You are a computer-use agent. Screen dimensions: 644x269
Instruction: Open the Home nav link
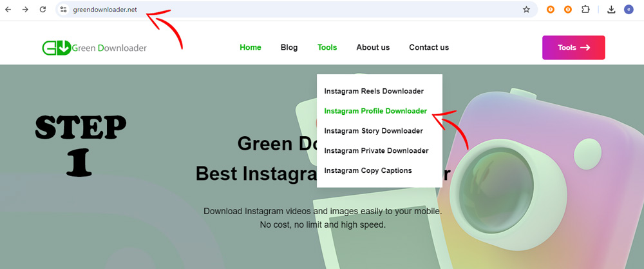pyautogui.click(x=251, y=47)
